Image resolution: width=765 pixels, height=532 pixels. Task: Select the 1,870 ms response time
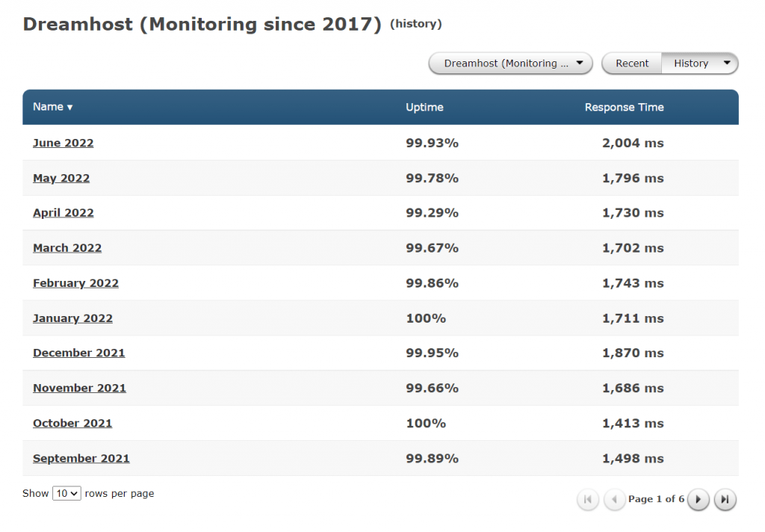tap(633, 353)
